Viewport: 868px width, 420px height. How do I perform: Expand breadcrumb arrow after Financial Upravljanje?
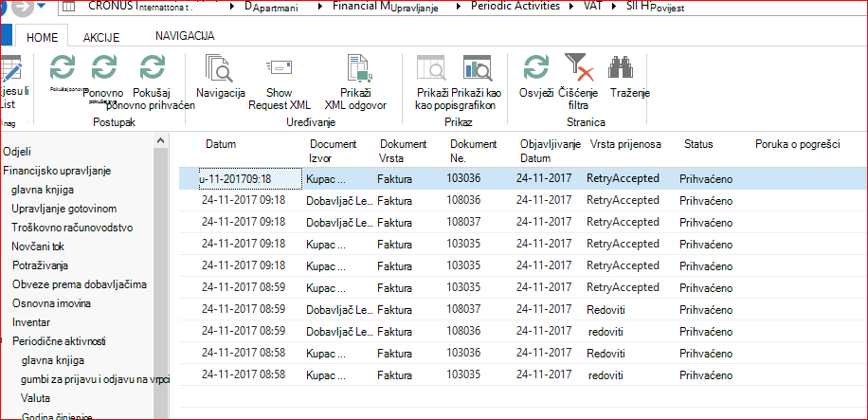point(458,7)
